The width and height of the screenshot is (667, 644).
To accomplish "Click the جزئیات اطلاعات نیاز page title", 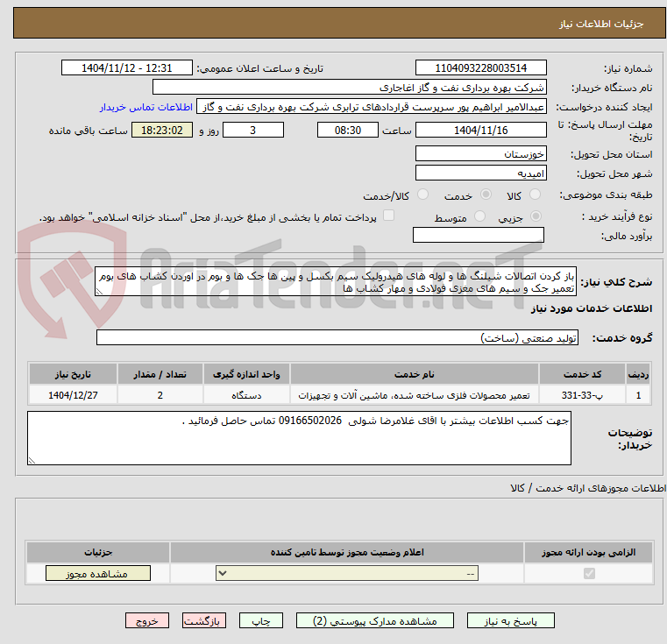I will coord(601,24).
